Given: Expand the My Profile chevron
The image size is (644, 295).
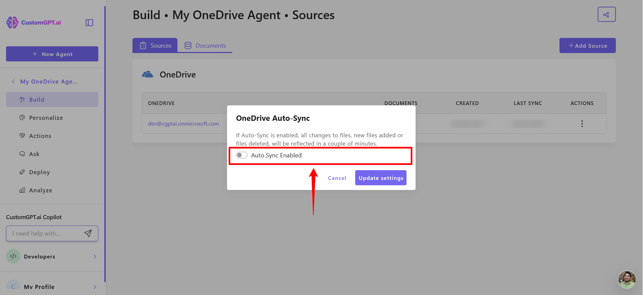Looking at the screenshot, I should tap(95, 287).
